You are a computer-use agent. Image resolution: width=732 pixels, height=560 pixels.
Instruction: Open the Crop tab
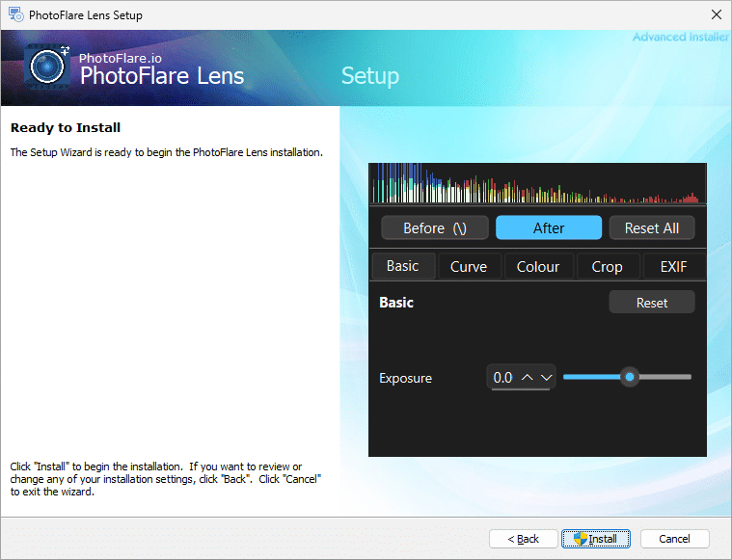608,266
